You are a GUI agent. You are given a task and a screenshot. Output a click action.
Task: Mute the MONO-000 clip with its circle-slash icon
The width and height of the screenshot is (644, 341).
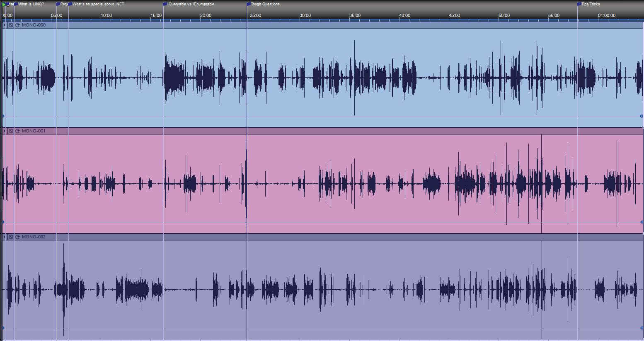click(x=11, y=25)
